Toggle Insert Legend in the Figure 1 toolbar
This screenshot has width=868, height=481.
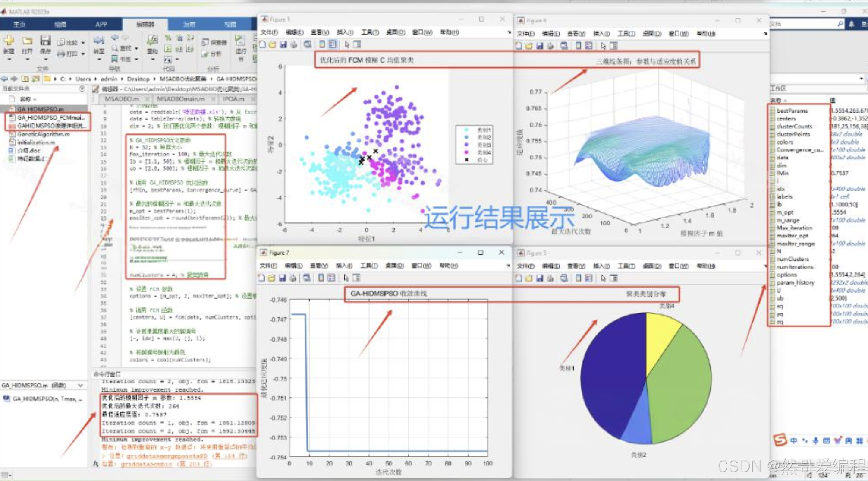333,44
